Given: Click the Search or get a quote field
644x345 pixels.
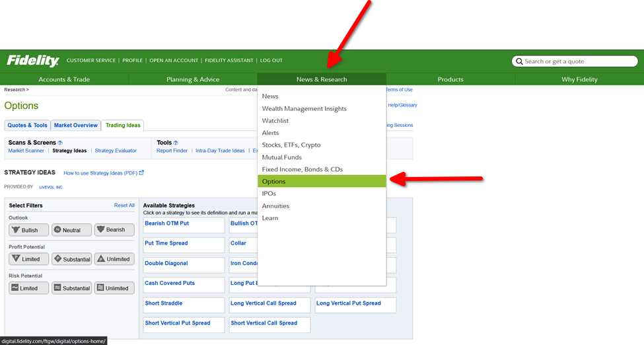Looking at the screenshot, I should 578,61.
